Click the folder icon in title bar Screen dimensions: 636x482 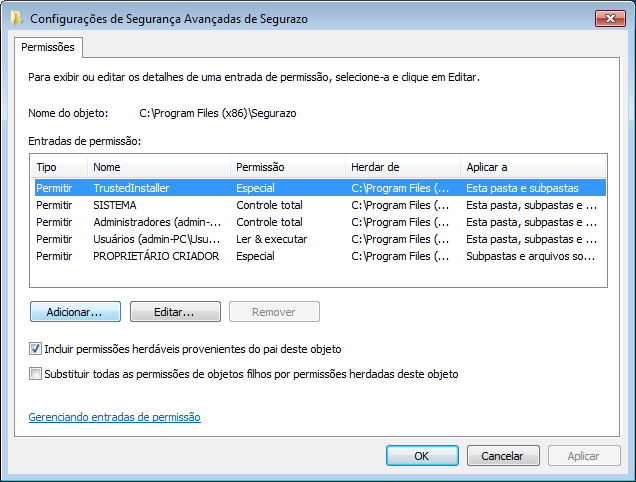tap(16, 18)
